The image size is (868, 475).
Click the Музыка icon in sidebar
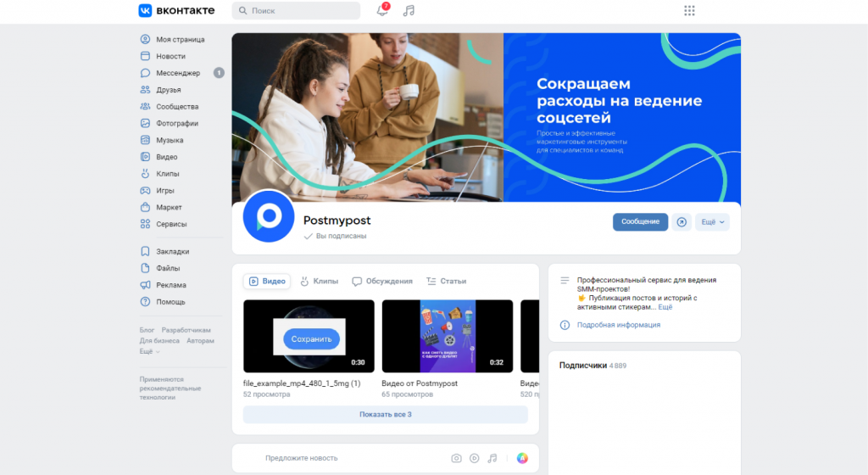coord(145,140)
